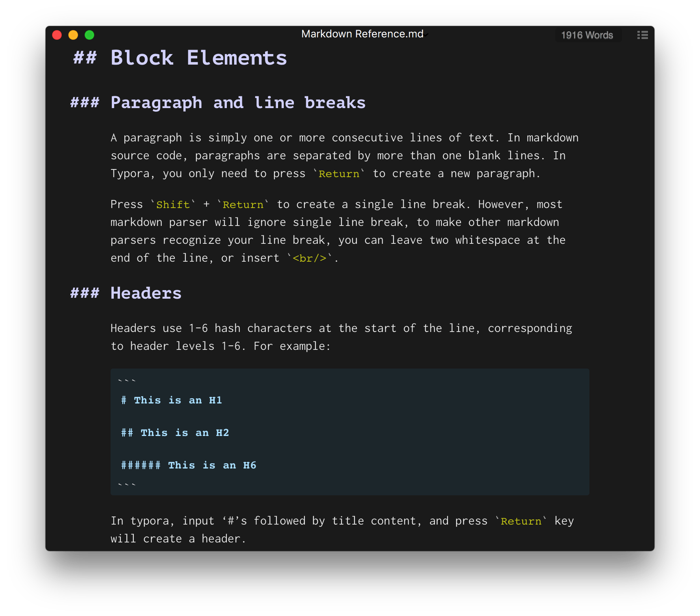Viewport: 700px width, 616px height.
Task: Minimize the window using the yellow button
Action: click(x=73, y=35)
